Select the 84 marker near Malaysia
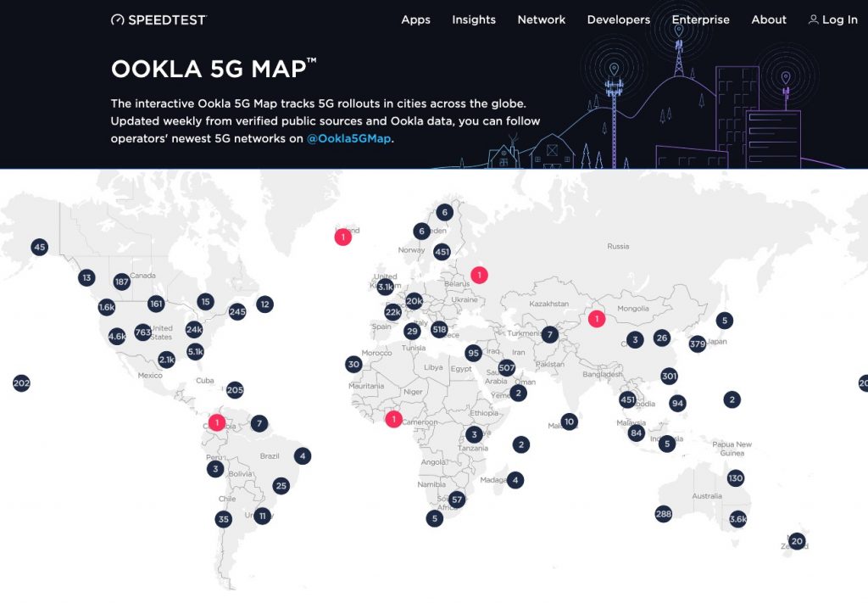The image size is (868, 603). tap(637, 433)
